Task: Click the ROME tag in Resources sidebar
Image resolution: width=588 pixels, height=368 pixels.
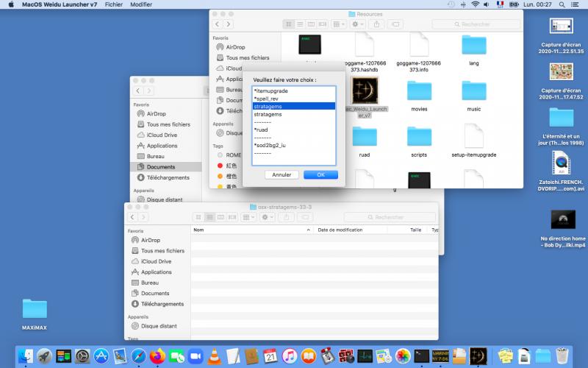Action: 234,155
